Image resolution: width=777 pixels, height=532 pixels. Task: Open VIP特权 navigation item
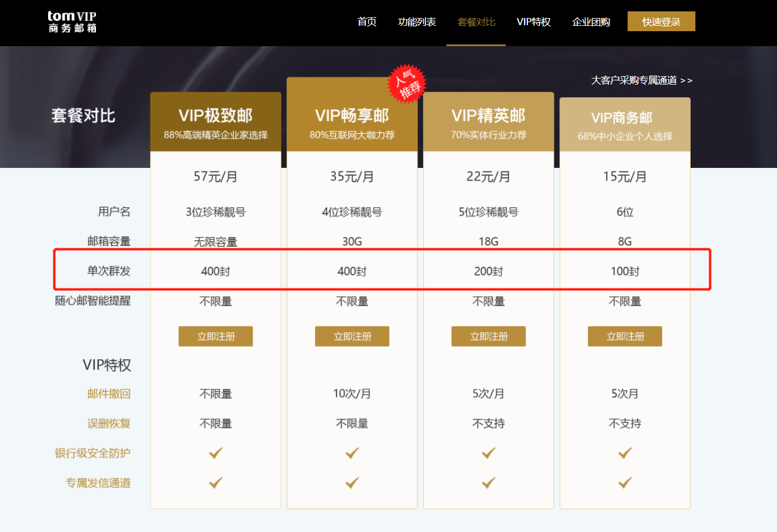(x=534, y=22)
